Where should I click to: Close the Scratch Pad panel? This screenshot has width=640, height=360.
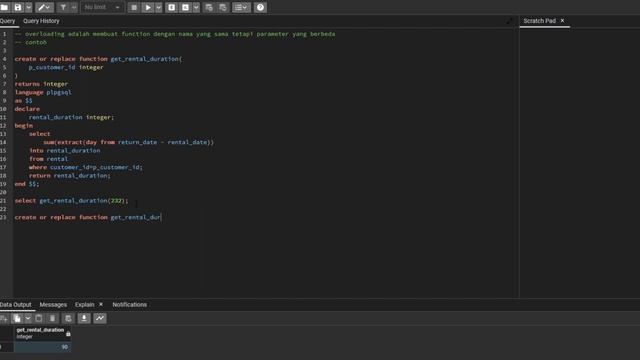[x=562, y=20]
